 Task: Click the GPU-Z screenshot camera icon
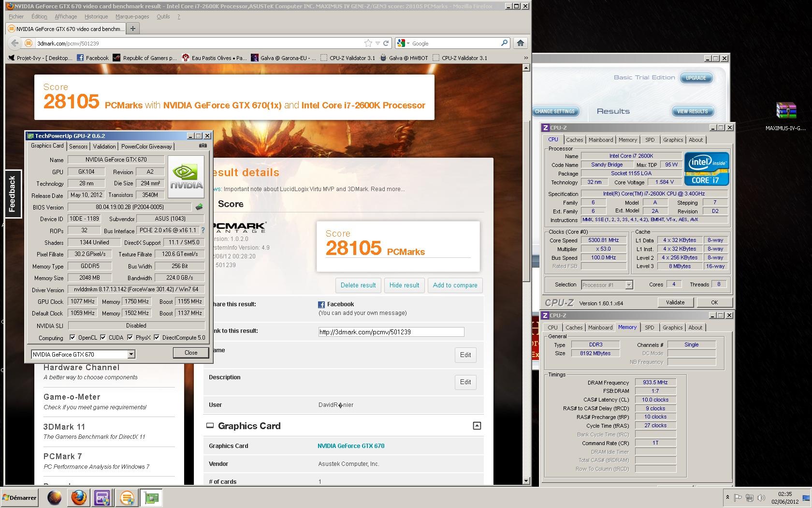click(203, 146)
